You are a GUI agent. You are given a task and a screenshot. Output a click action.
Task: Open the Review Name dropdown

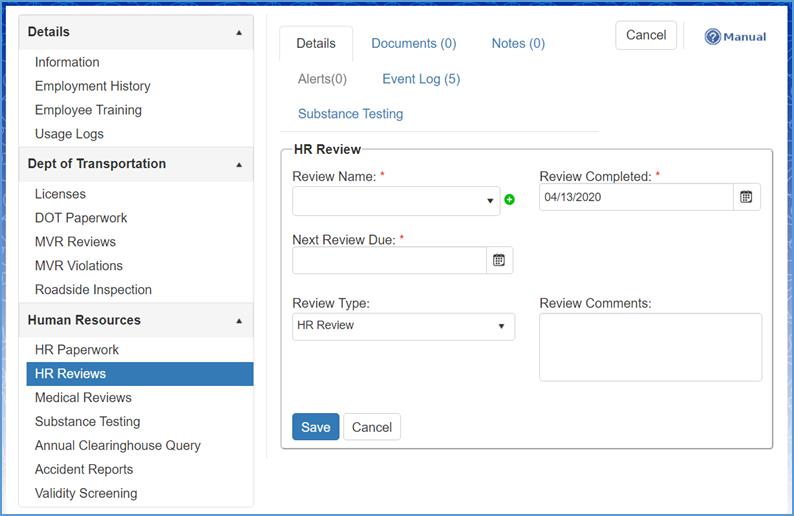(395, 201)
